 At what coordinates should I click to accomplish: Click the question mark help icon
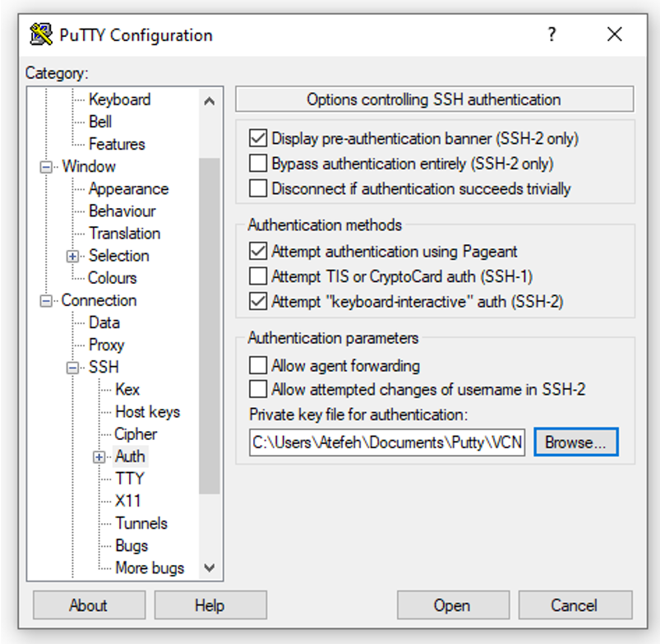coord(552,35)
